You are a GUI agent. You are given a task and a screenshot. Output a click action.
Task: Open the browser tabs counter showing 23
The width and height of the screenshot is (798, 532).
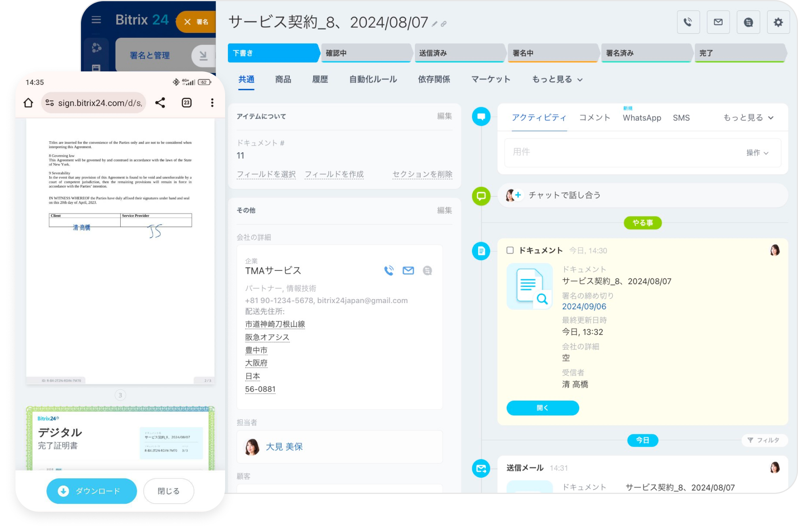187,103
